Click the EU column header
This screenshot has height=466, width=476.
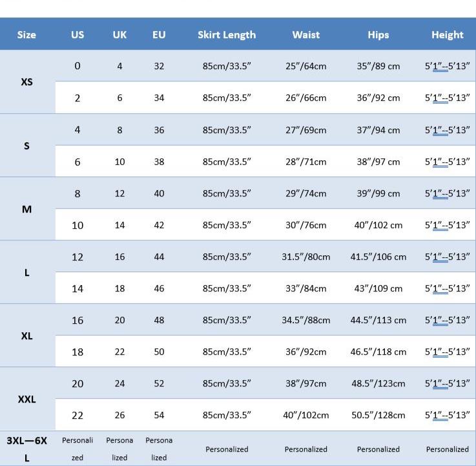[159, 35]
